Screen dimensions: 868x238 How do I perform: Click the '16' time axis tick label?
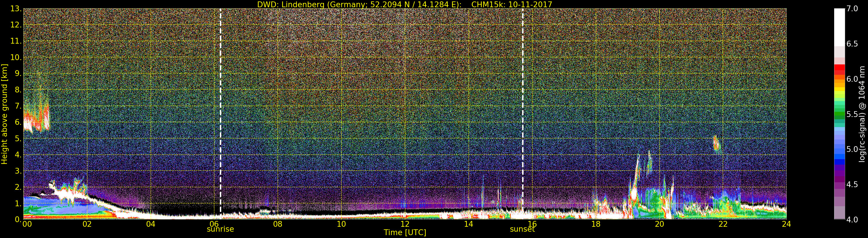pyautogui.click(x=532, y=224)
